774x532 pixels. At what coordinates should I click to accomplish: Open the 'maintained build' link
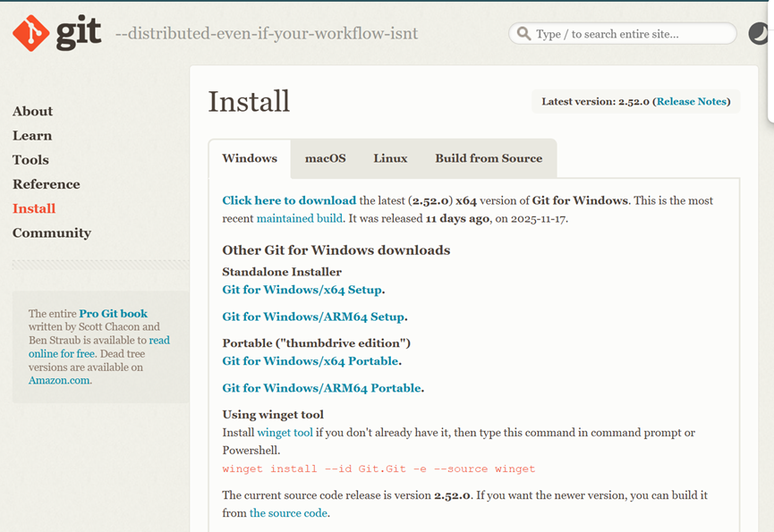click(300, 218)
